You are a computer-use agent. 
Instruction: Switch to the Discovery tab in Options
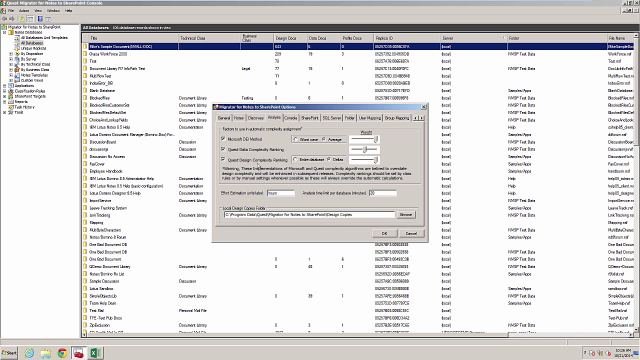[256, 118]
